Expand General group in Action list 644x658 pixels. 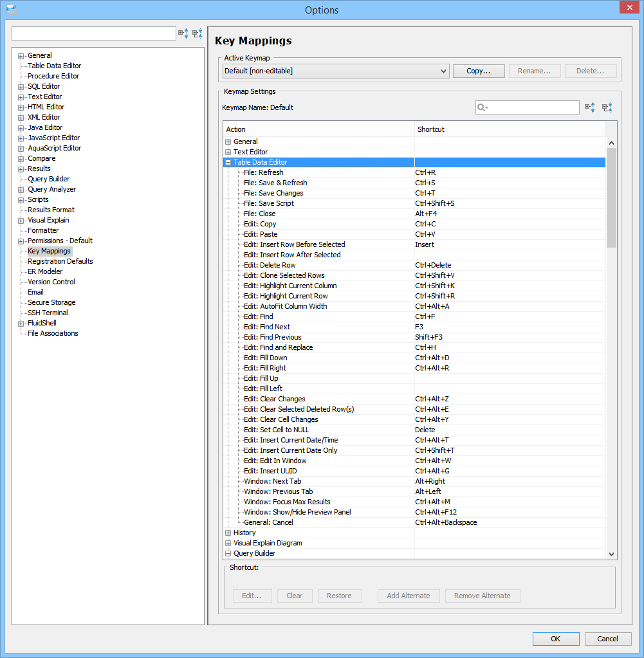[228, 142]
